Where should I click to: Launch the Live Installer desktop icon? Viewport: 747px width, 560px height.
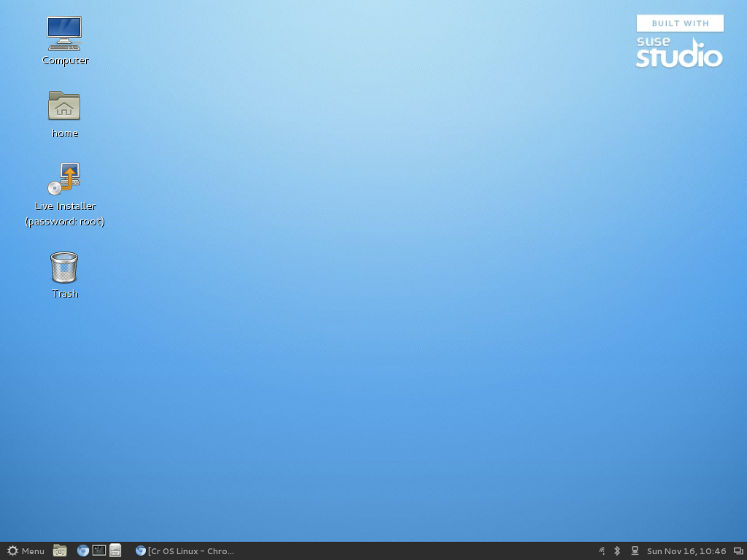coord(64,179)
